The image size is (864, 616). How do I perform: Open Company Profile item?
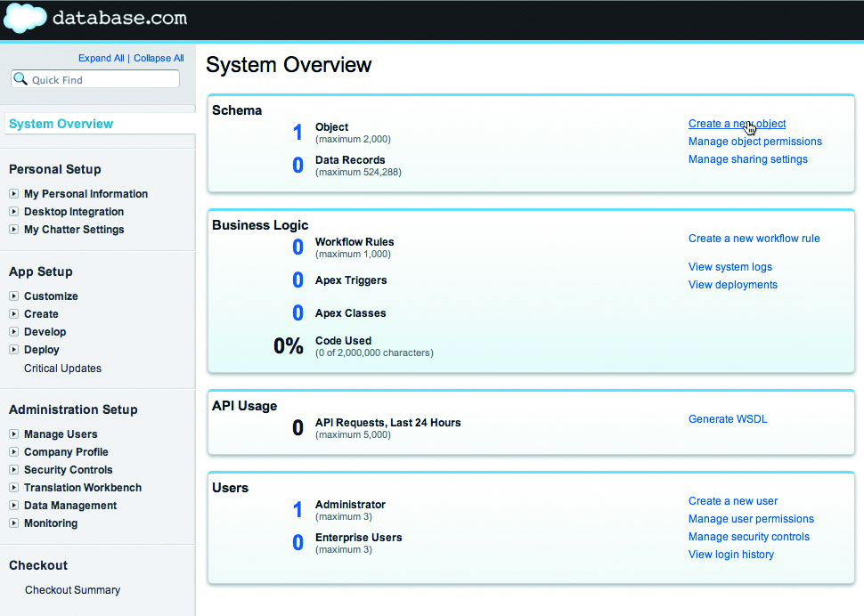click(x=66, y=452)
